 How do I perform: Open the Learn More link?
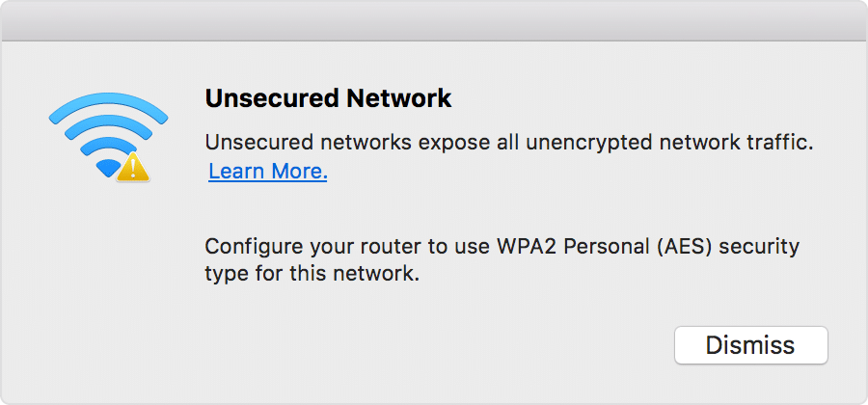click(268, 173)
